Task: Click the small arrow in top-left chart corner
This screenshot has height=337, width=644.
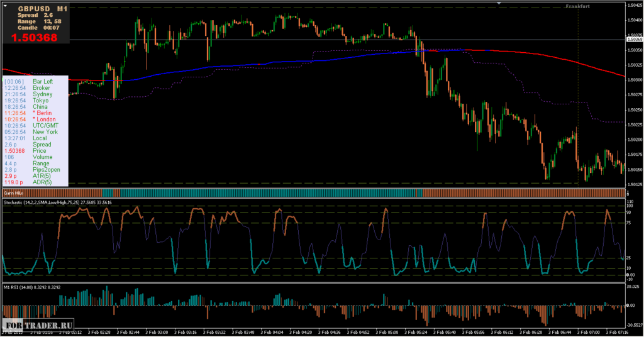Action: click(x=4, y=4)
